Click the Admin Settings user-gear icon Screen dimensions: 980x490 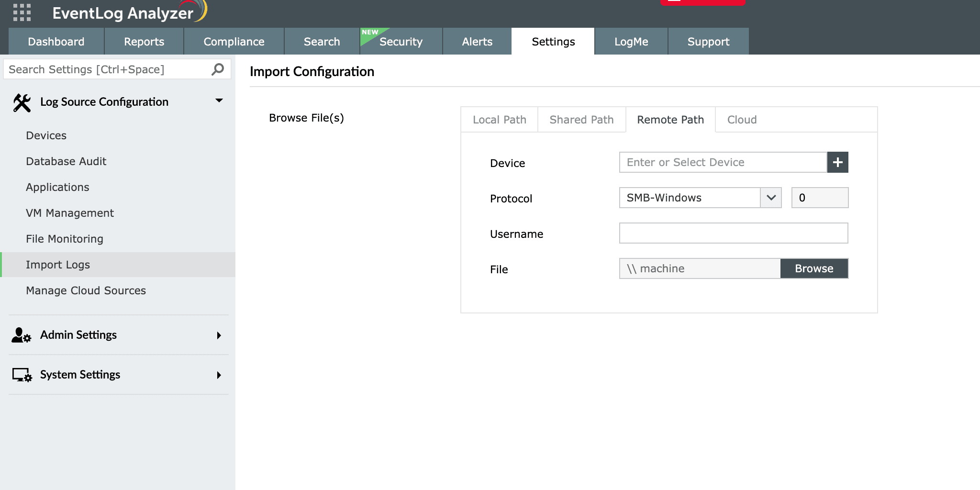pos(21,335)
